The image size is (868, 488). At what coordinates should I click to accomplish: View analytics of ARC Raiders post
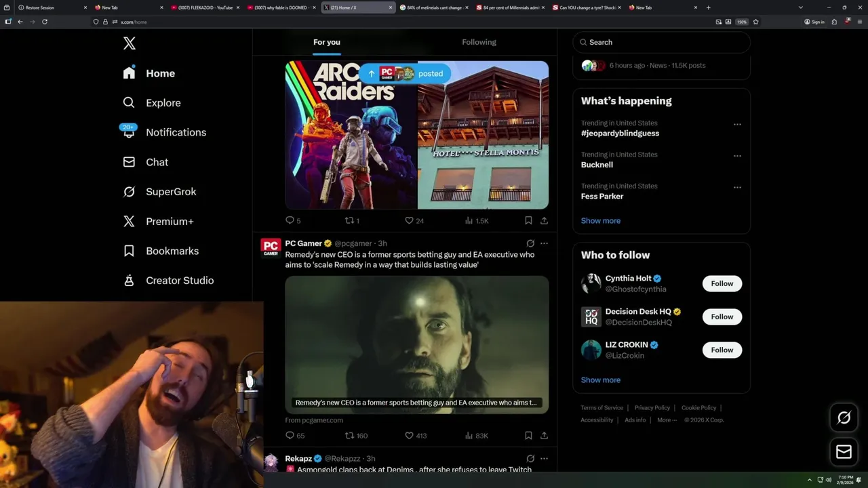coord(477,220)
